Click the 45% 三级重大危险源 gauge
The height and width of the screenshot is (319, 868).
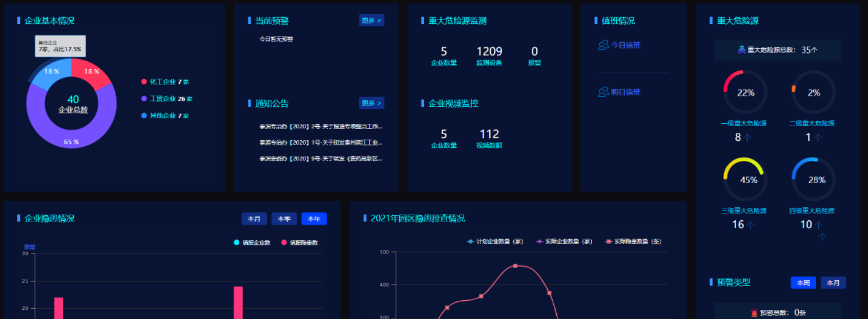745,180
